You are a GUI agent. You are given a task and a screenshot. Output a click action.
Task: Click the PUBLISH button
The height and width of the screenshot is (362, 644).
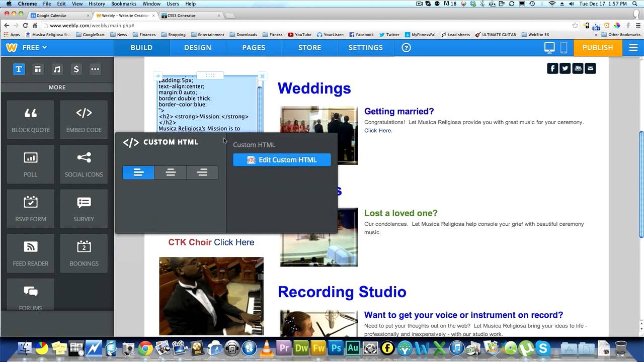pyautogui.click(x=598, y=48)
